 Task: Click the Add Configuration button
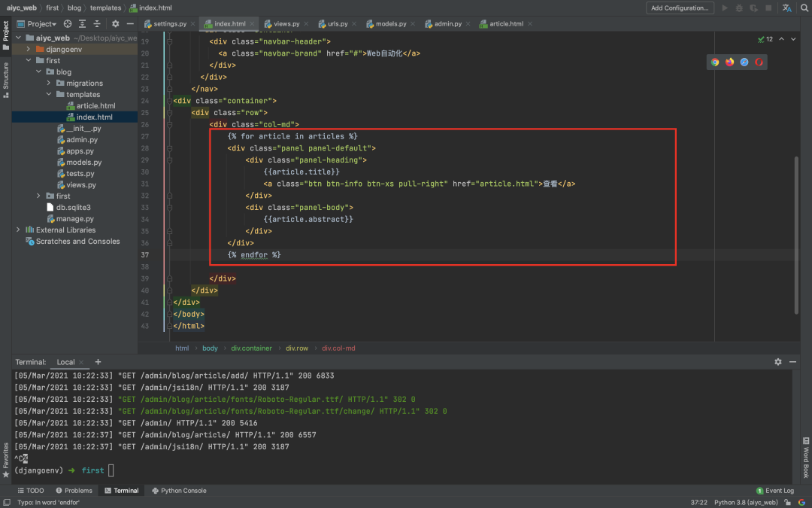pos(680,8)
